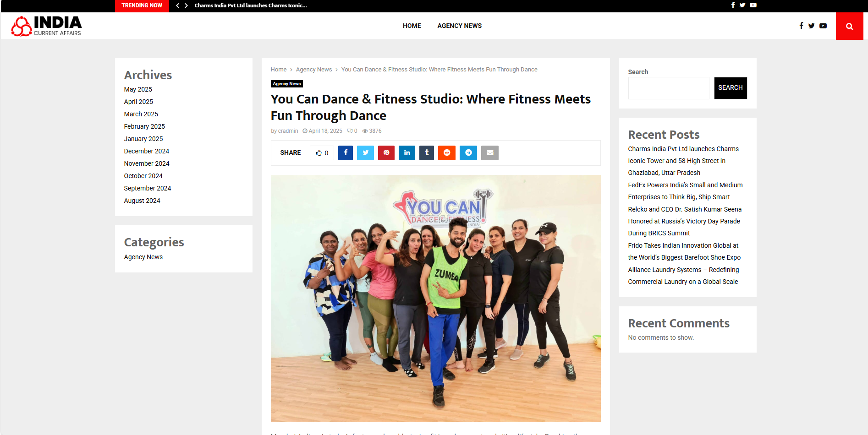This screenshot has height=435, width=868.
Task: Share article on Tumblr
Action: 427,153
